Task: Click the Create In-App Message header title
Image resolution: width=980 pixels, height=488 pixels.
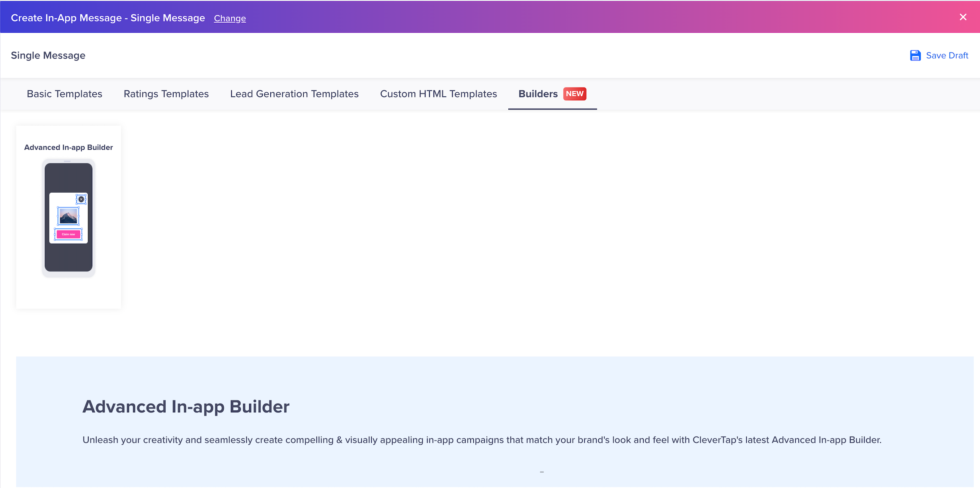Action: pyautogui.click(x=108, y=18)
